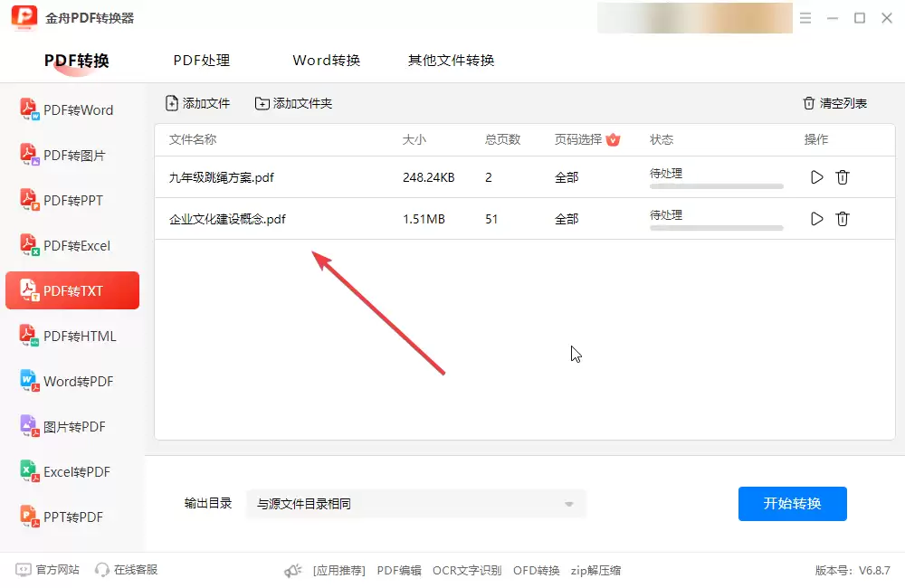Select the PDF转图片 conversion tool
This screenshot has height=588, width=905.
tap(75, 155)
